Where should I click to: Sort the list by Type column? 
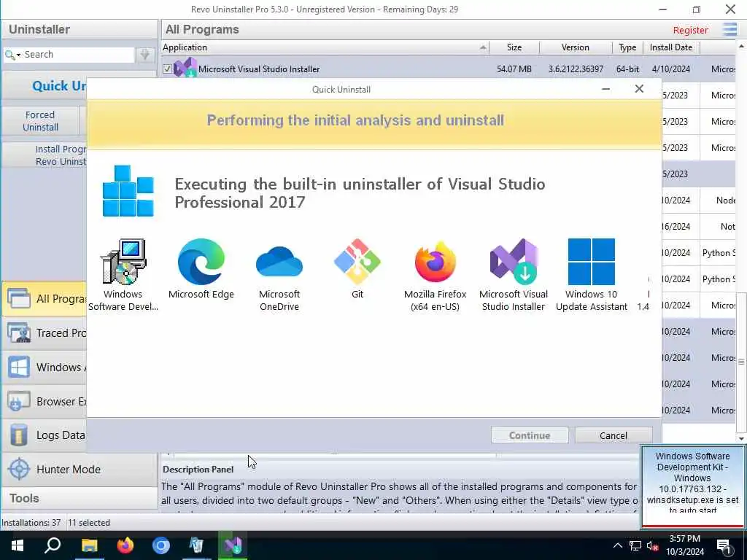pyautogui.click(x=627, y=47)
